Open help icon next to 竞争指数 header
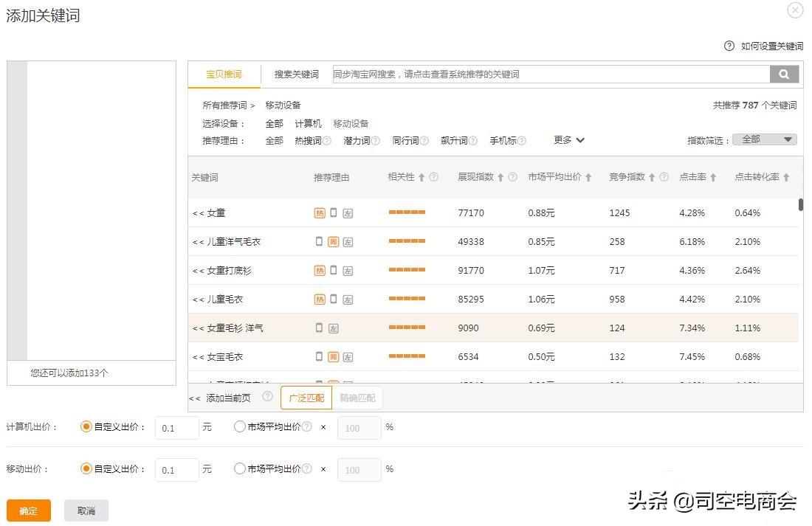 [x=664, y=177]
